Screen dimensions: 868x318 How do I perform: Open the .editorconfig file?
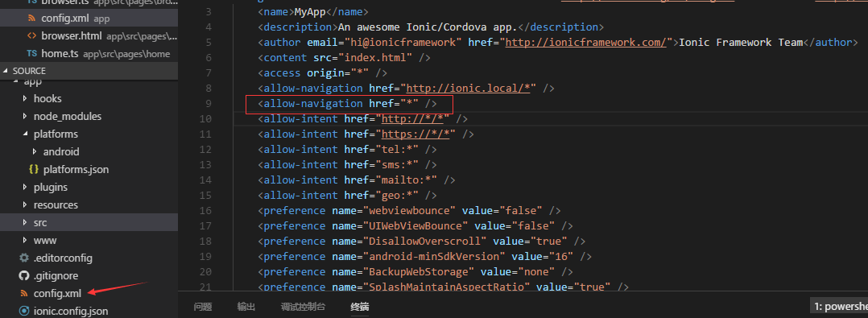pos(63,258)
